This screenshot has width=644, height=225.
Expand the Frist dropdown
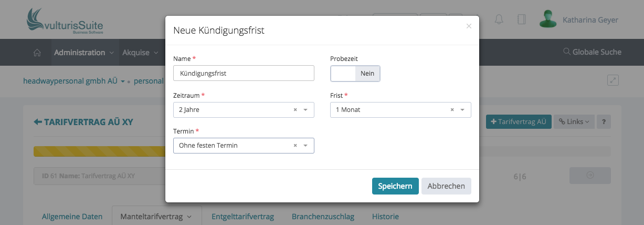462,110
